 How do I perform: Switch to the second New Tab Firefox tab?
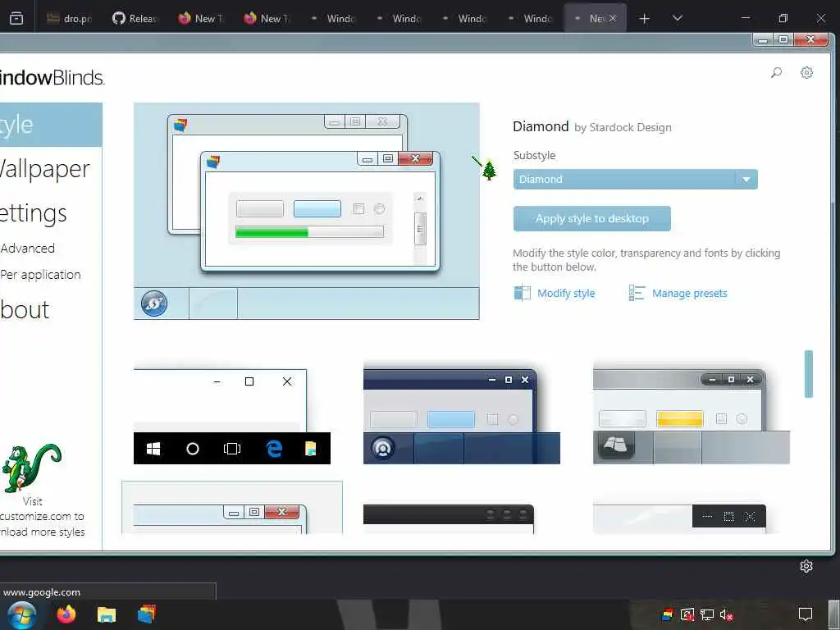click(267, 18)
